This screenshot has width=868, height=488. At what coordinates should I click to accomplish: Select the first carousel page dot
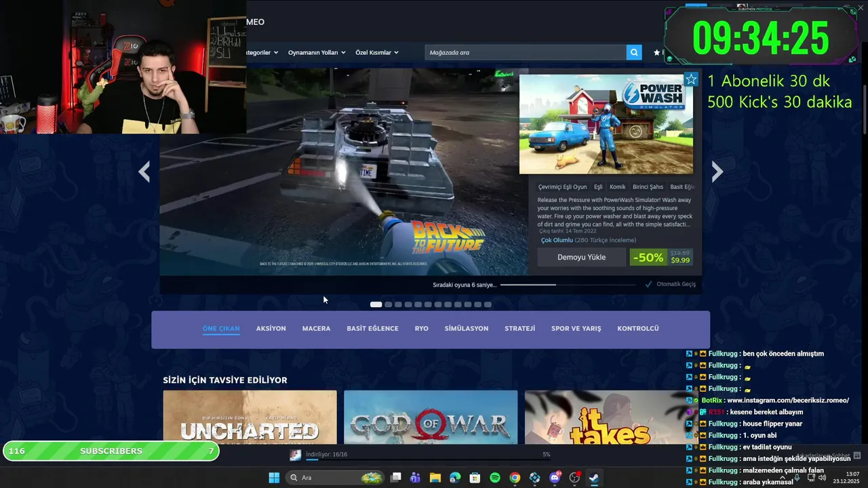click(376, 304)
